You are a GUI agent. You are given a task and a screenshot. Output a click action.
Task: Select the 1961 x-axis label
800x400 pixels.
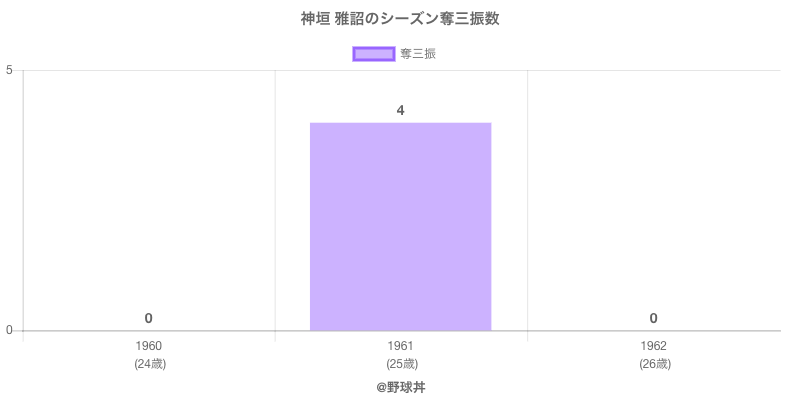click(400, 346)
